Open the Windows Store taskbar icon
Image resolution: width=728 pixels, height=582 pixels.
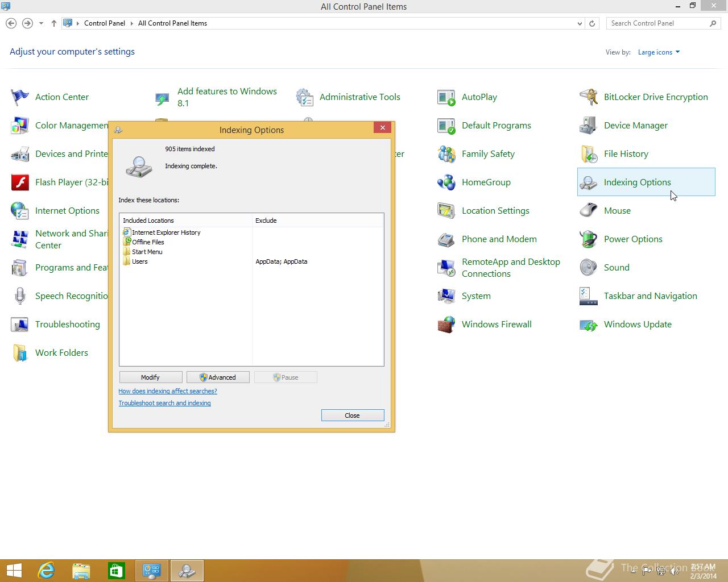coord(117,571)
